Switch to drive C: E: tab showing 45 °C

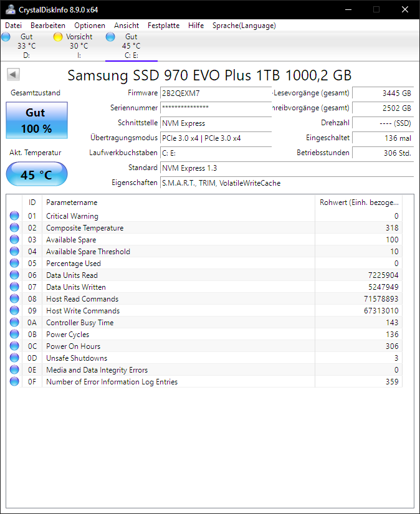131,46
